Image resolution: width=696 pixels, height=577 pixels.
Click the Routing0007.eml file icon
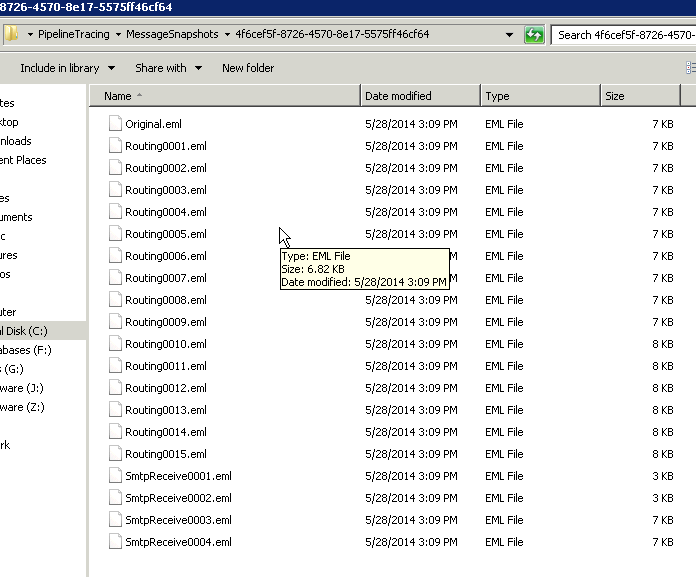115,277
